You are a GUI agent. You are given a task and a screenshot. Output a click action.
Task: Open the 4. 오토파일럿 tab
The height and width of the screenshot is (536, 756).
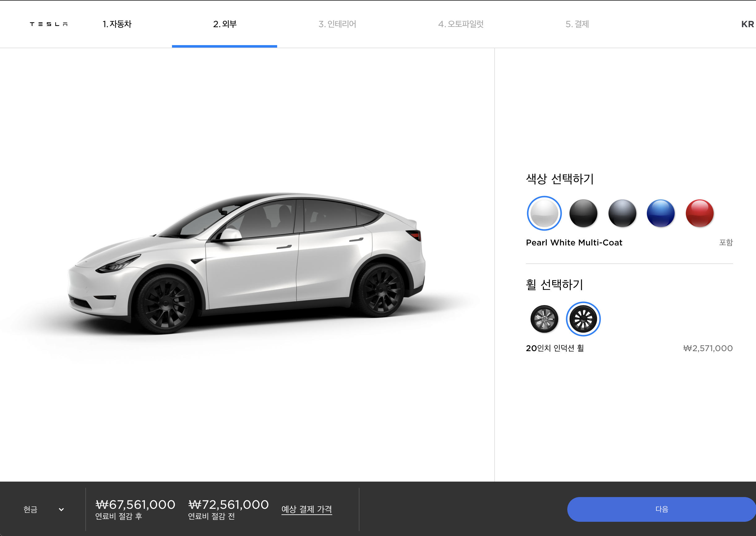[x=460, y=24]
